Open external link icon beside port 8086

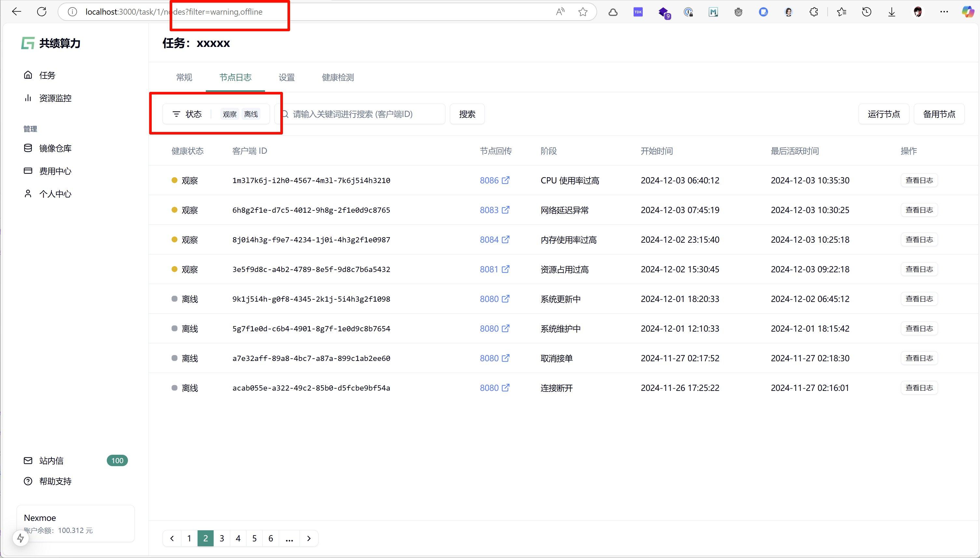pyautogui.click(x=506, y=180)
